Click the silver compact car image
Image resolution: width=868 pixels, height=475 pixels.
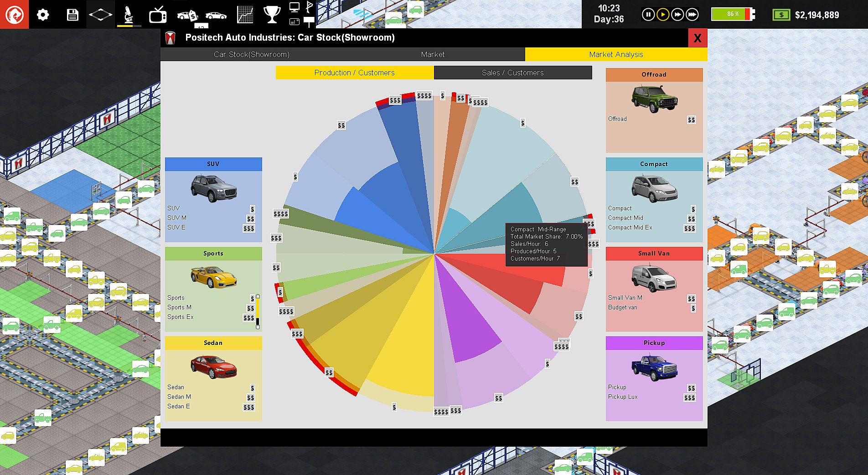click(654, 188)
